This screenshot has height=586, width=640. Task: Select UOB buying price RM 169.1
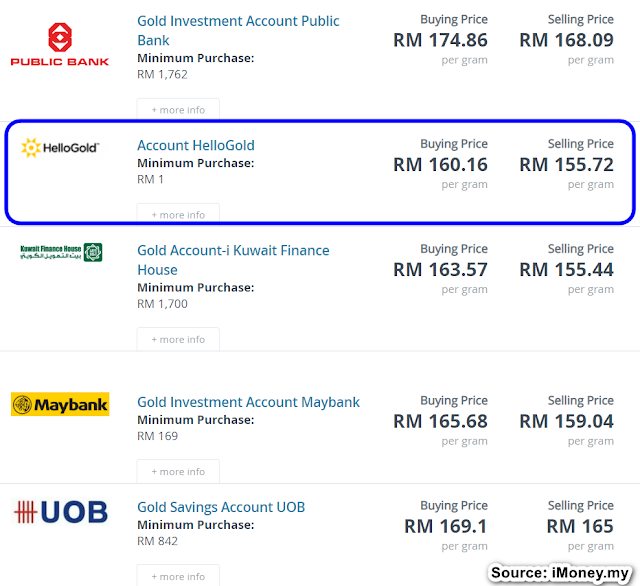[x=446, y=526]
